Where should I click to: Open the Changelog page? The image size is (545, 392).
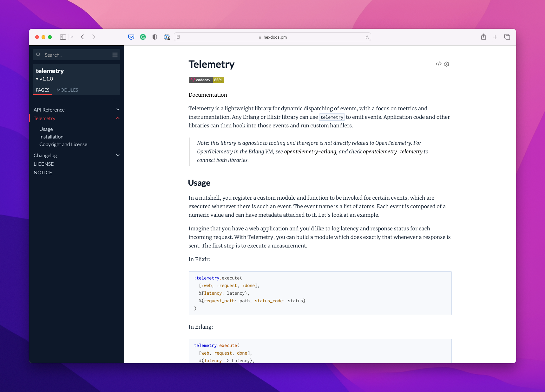pos(45,155)
